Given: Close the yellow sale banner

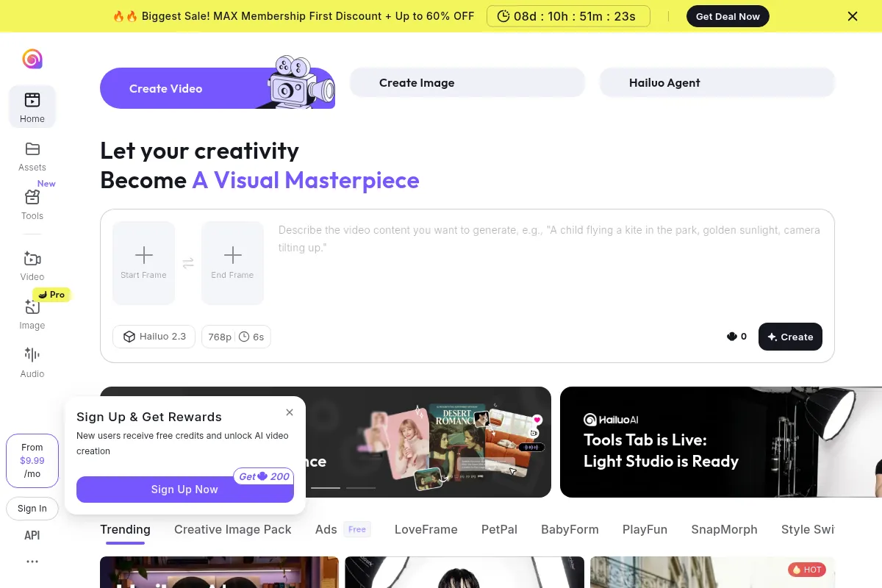Looking at the screenshot, I should (853, 16).
